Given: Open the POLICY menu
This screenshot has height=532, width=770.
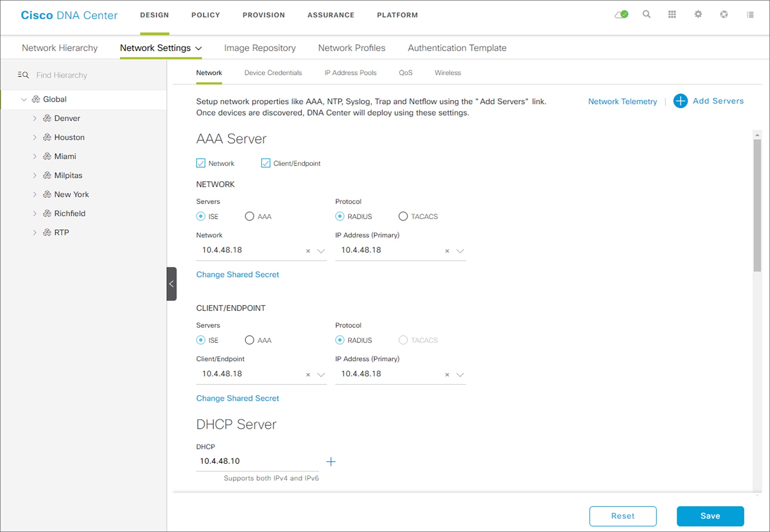Looking at the screenshot, I should [x=206, y=15].
